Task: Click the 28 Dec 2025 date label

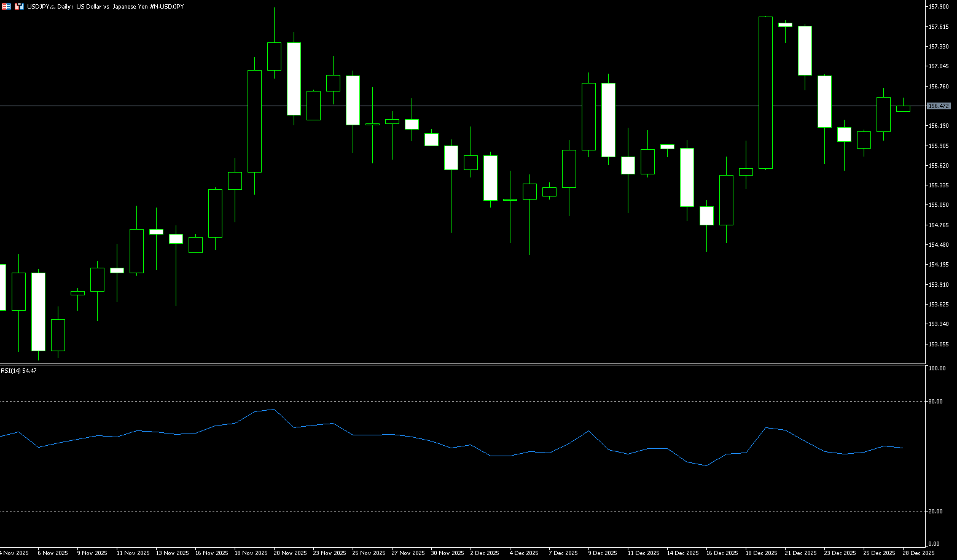Action: coord(918,553)
